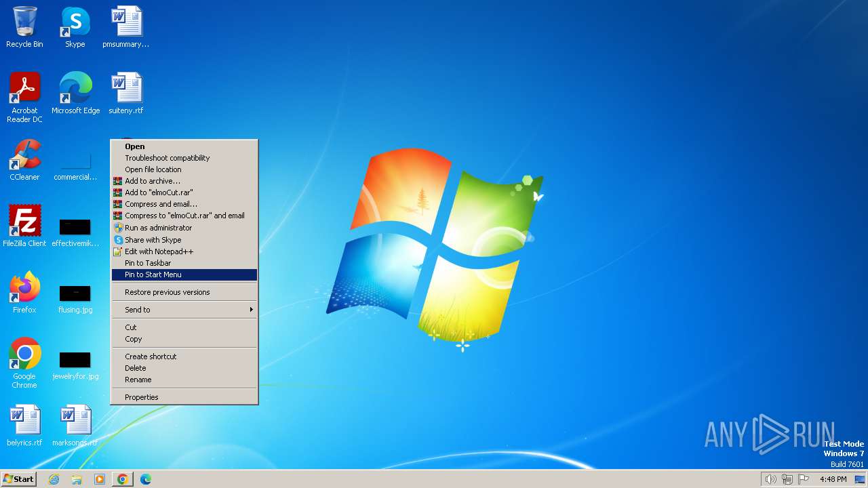Launch Google Chrome from taskbar
The height and width of the screenshot is (488, 868).
click(123, 479)
